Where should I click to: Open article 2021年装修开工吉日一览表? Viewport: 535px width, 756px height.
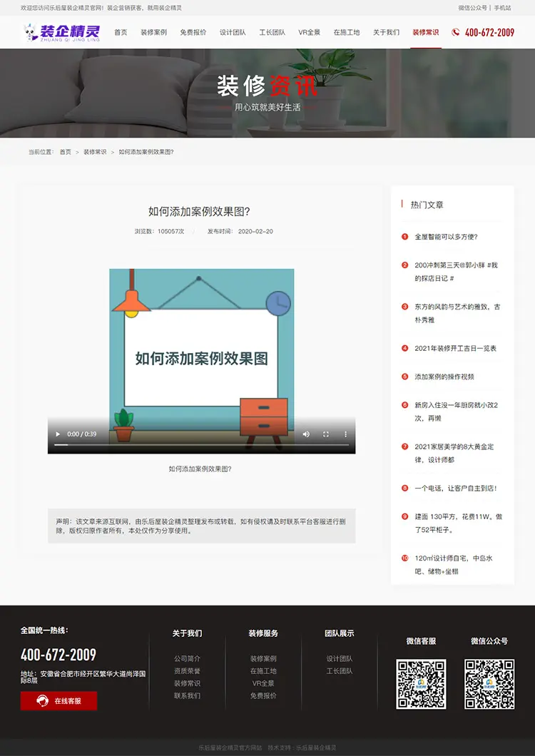pos(455,349)
